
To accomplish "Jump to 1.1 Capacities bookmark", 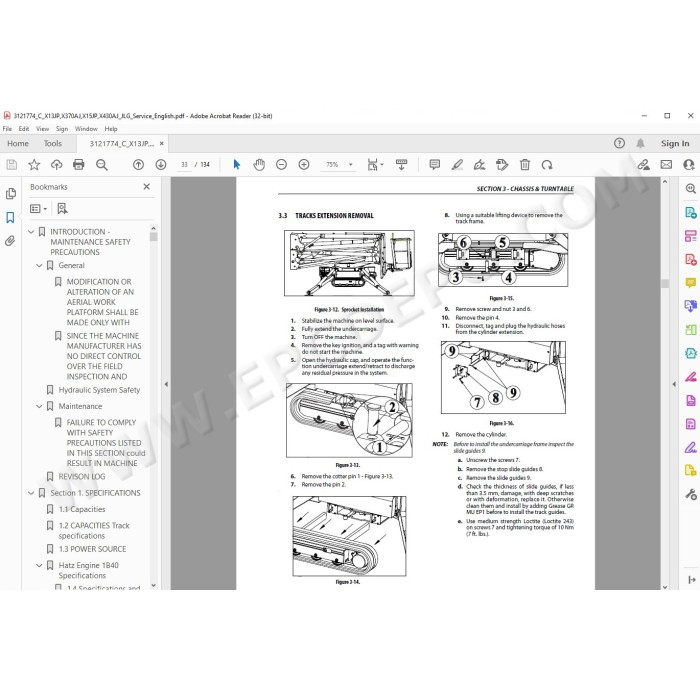I will (82, 509).
